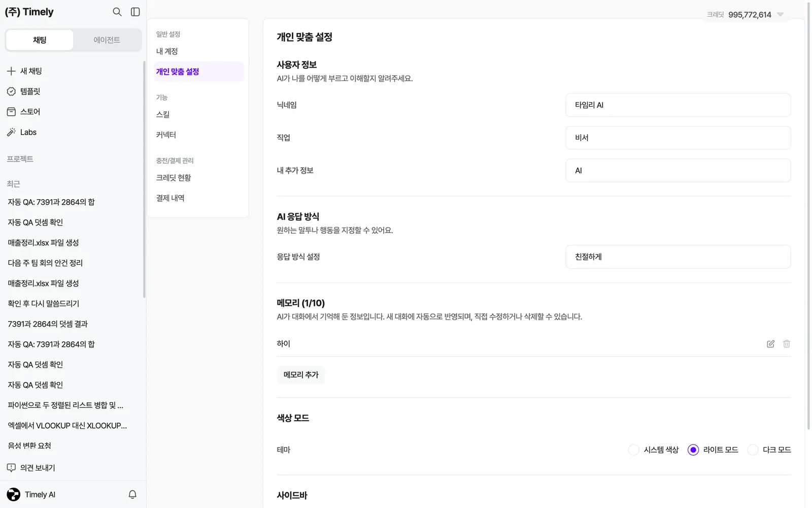Click the 내 추가 정보 input field

point(678,171)
